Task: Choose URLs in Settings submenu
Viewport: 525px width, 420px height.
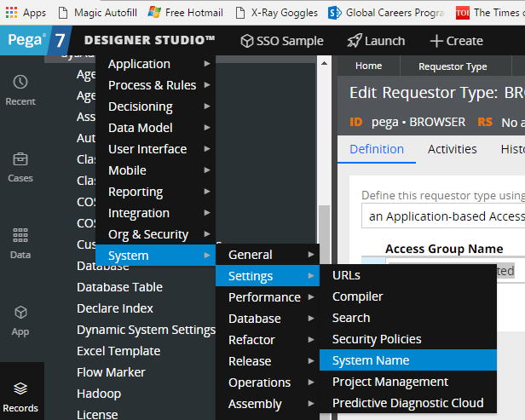Action: coord(408,275)
